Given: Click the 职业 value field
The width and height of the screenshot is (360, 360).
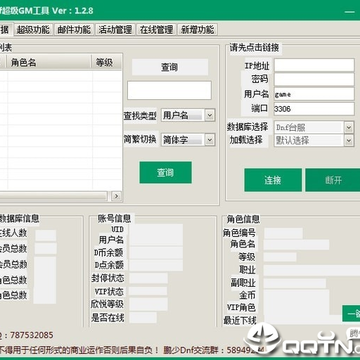Looking at the screenshot, I should click(312, 270).
